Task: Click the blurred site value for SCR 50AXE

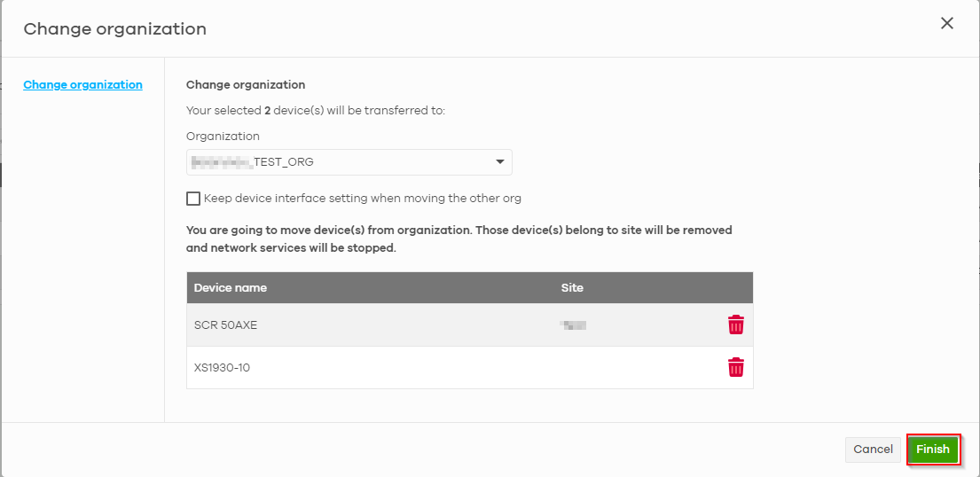Action: tap(574, 325)
